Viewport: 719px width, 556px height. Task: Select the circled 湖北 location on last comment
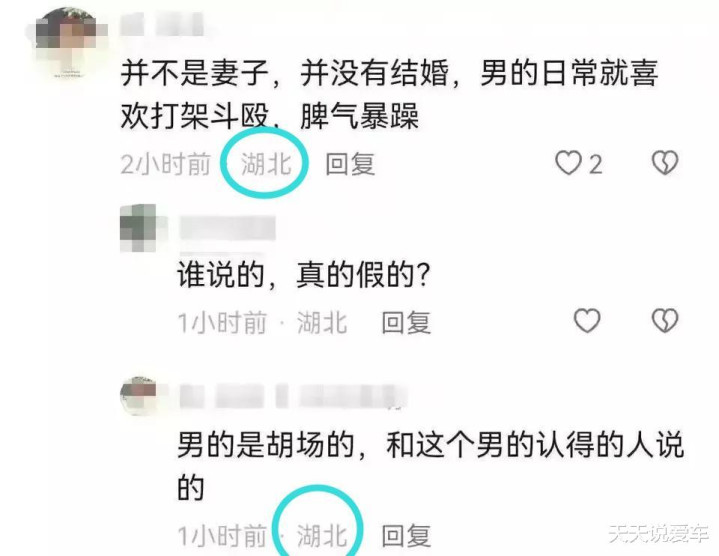click(322, 535)
